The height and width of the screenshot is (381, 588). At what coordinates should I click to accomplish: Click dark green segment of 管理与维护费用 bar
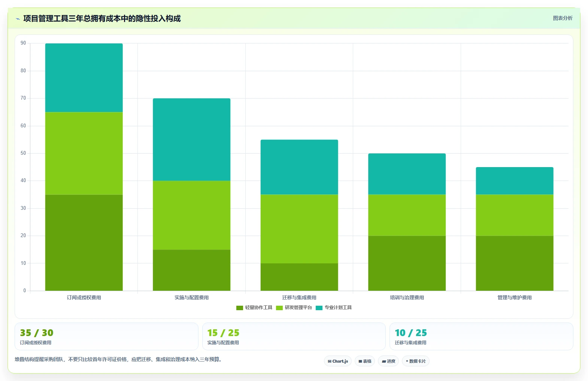coord(515,263)
